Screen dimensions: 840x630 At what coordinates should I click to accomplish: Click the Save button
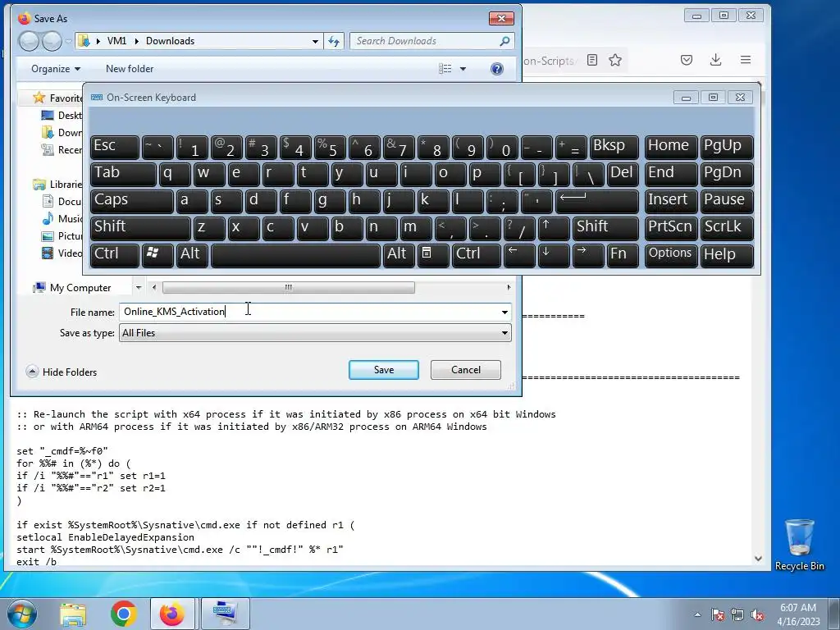coord(384,370)
